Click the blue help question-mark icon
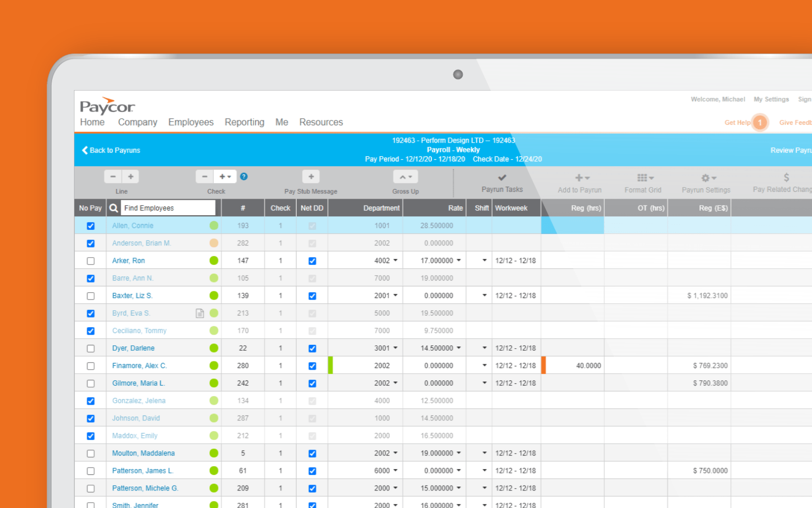This screenshot has height=508, width=812. pyautogui.click(x=244, y=176)
